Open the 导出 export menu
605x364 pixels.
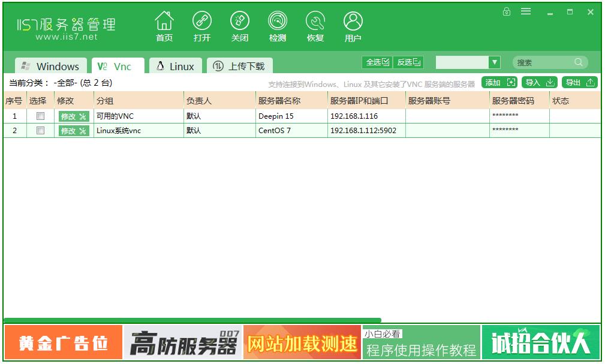pyautogui.click(x=579, y=82)
